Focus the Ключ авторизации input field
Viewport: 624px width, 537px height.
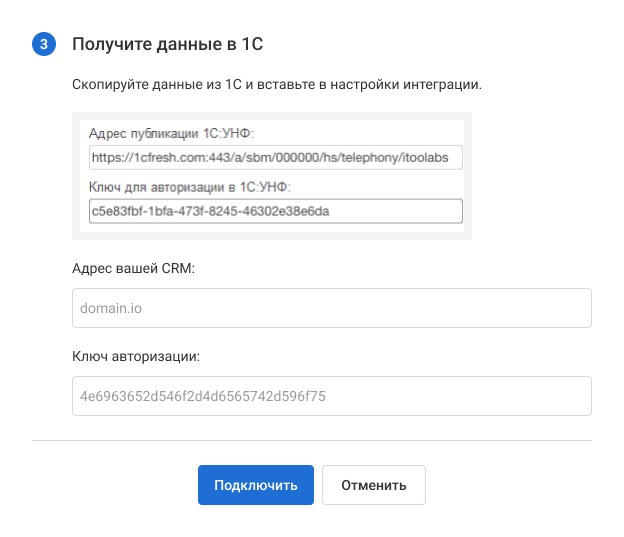point(332,395)
